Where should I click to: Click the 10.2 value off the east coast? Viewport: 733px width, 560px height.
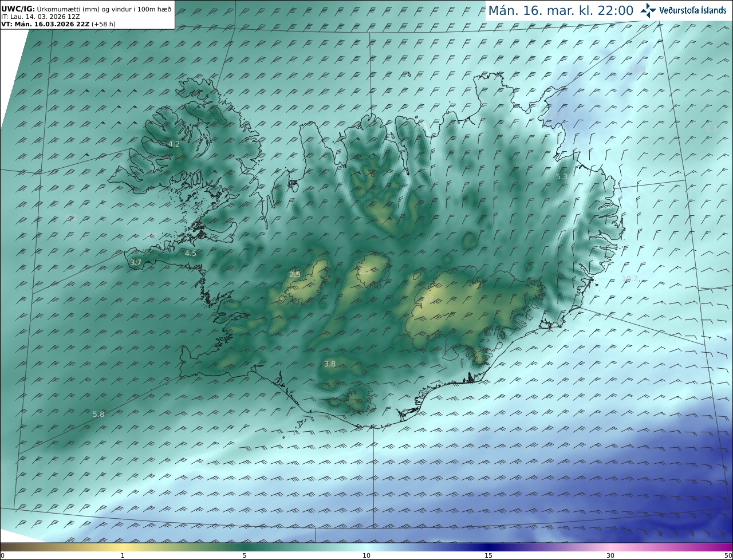click(630, 279)
